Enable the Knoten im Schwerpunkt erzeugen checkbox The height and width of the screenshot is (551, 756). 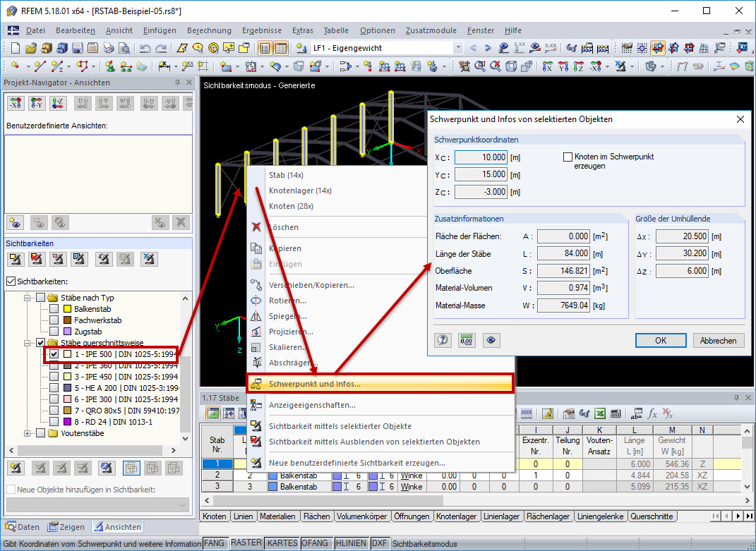pyautogui.click(x=568, y=157)
